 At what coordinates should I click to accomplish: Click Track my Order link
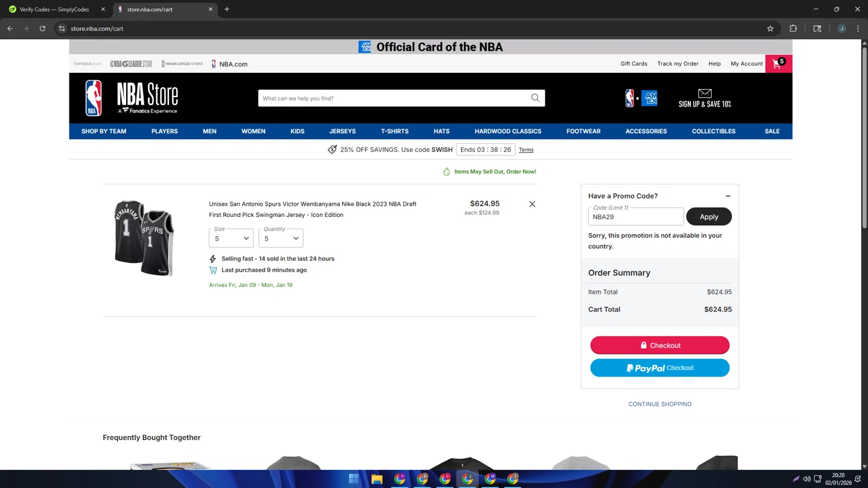(678, 64)
